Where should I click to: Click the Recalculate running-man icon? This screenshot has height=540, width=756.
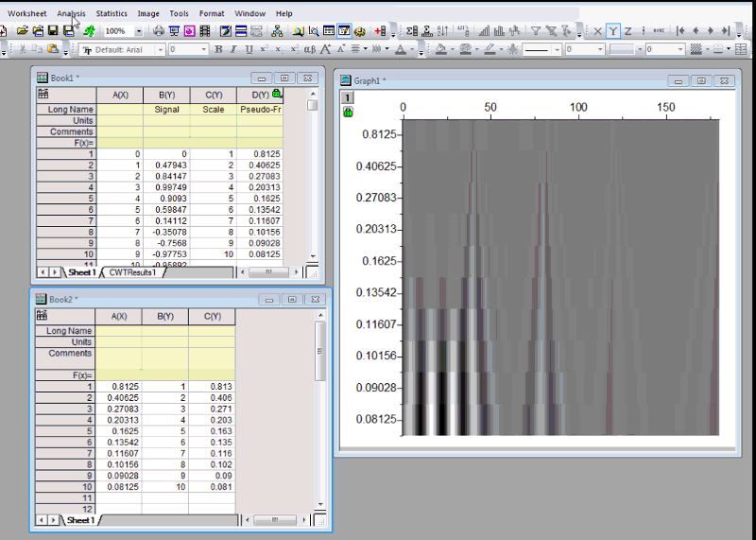(89, 31)
